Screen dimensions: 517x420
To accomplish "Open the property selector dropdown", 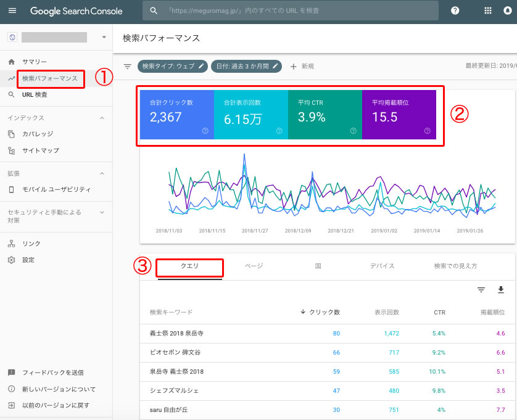I will click(x=104, y=37).
